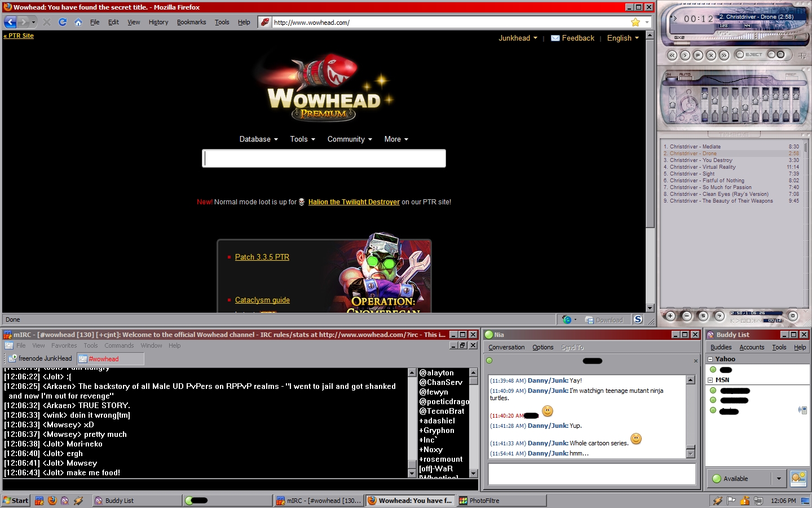Click the freenode JunkHead status window button
The width and height of the screenshot is (812, 508).
pyautogui.click(x=40, y=358)
